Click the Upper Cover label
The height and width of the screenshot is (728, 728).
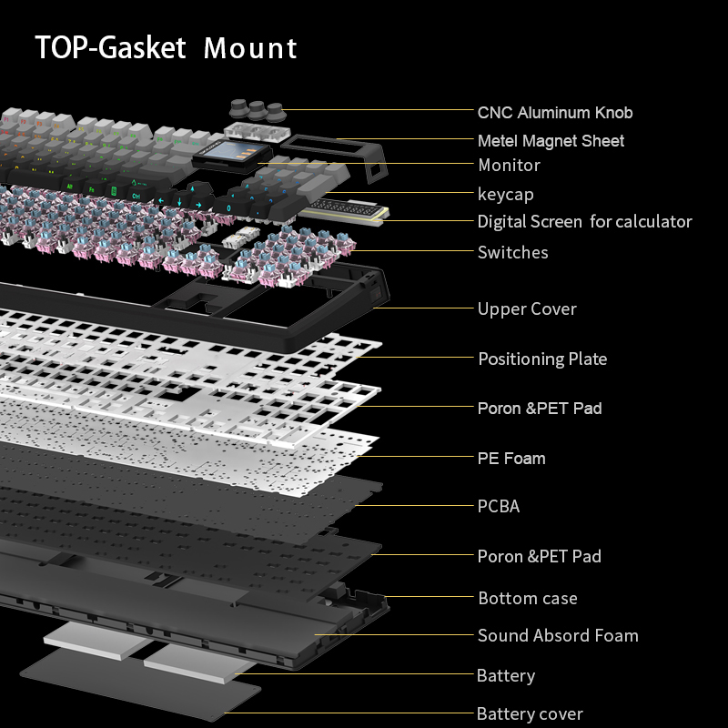click(x=527, y=309)
